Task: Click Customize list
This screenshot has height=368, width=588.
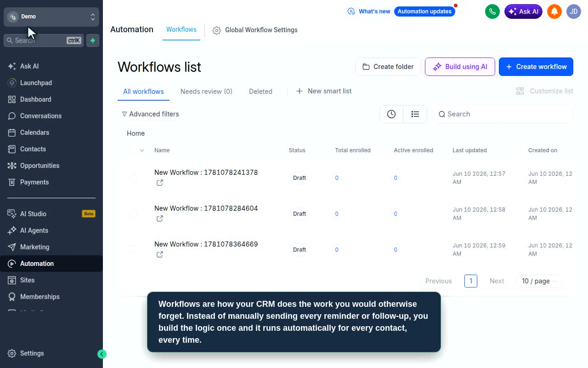Action: coord(544,91)
